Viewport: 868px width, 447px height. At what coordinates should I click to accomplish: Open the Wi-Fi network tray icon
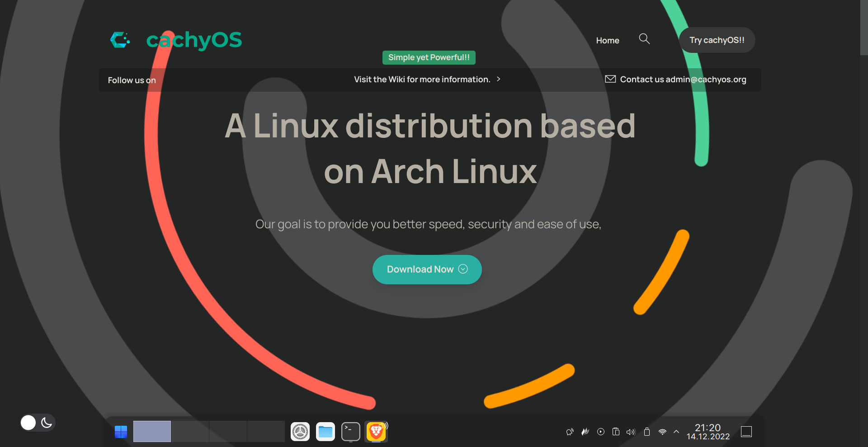click(x=662, y=432)
